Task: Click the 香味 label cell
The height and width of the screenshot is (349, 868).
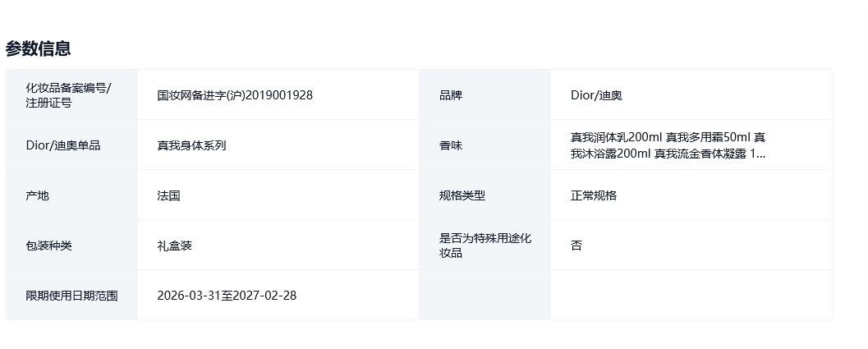Action: [451, 145]
